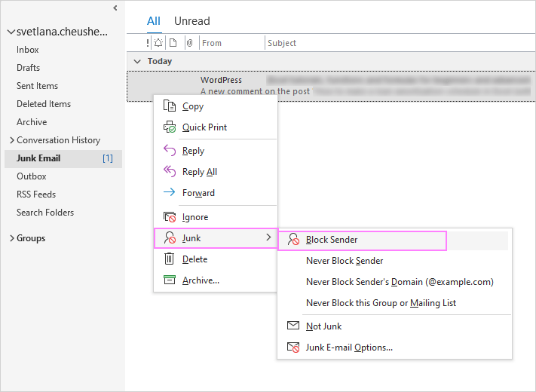
Task: Click the Reply All double-arrow icon
Action: click(169, 171)
